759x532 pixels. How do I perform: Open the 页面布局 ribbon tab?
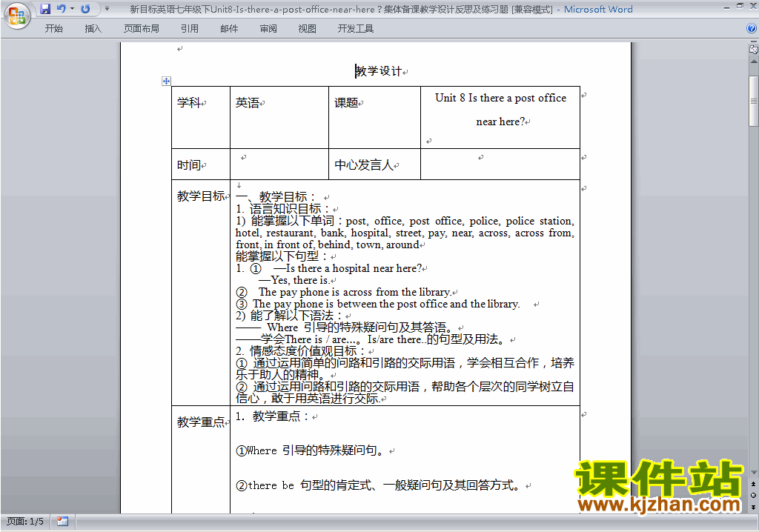pyautogui.click(x=141, y=29)
